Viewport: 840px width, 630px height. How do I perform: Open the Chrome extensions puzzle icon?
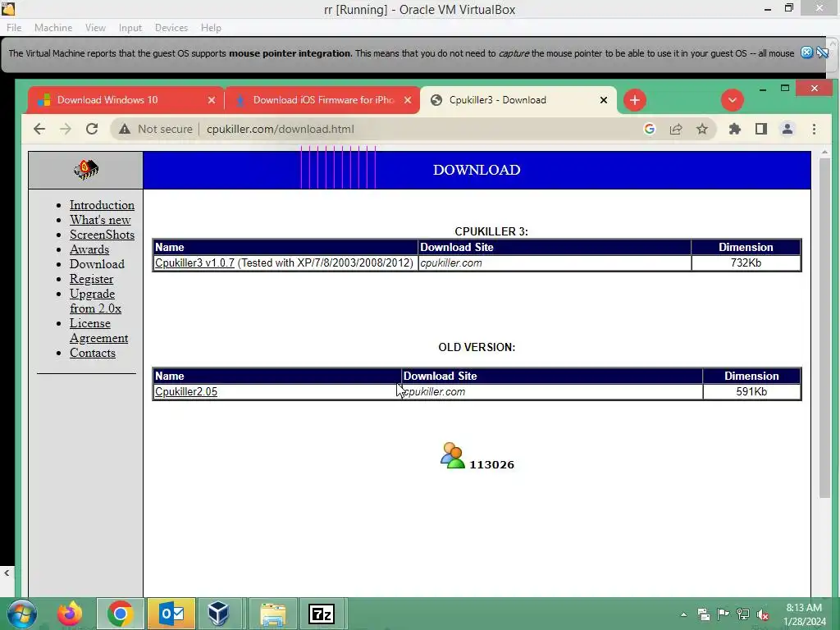[735, 129]
